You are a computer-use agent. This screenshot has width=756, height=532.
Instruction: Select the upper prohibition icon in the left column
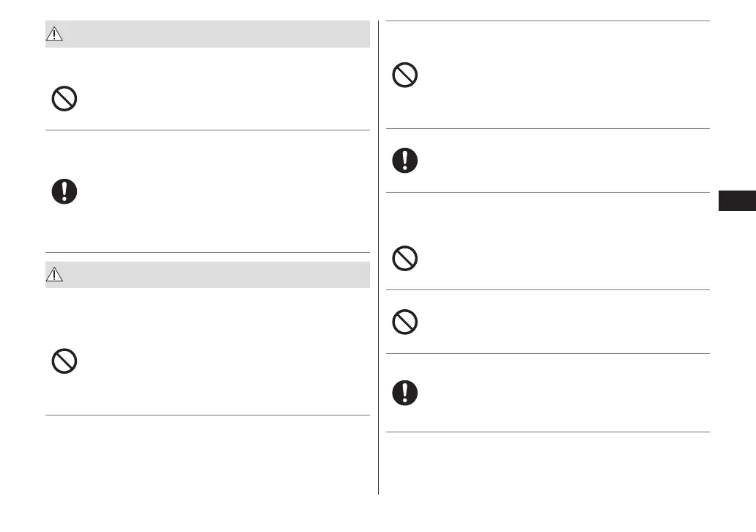(x=64, y=99)
